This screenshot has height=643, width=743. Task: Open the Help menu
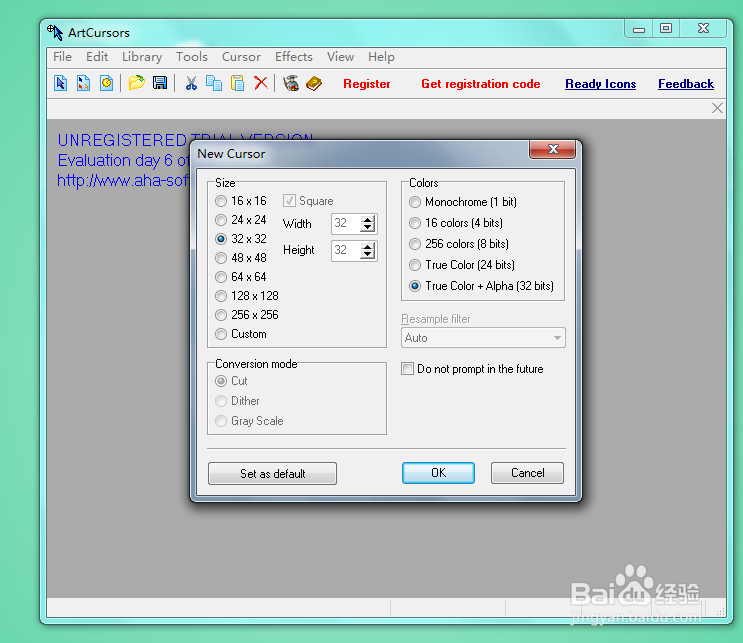pyautogui.click(x=381, y=57)
